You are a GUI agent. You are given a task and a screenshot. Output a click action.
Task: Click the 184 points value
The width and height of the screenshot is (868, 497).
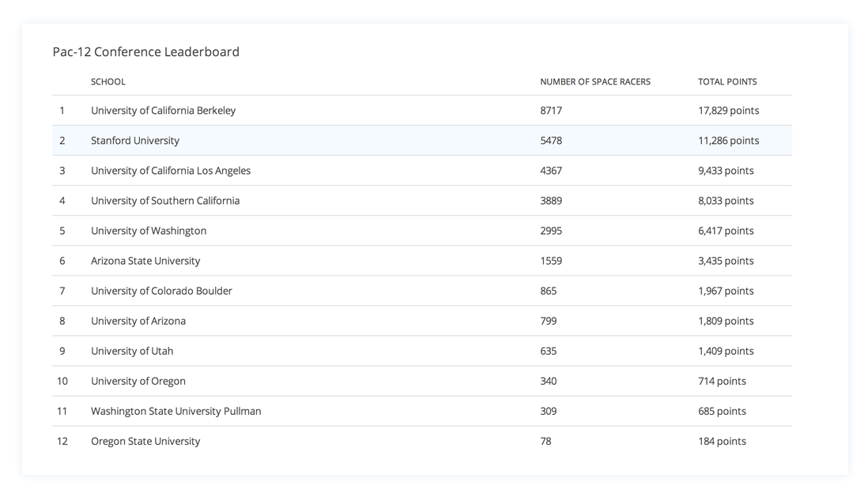(722, 441)
